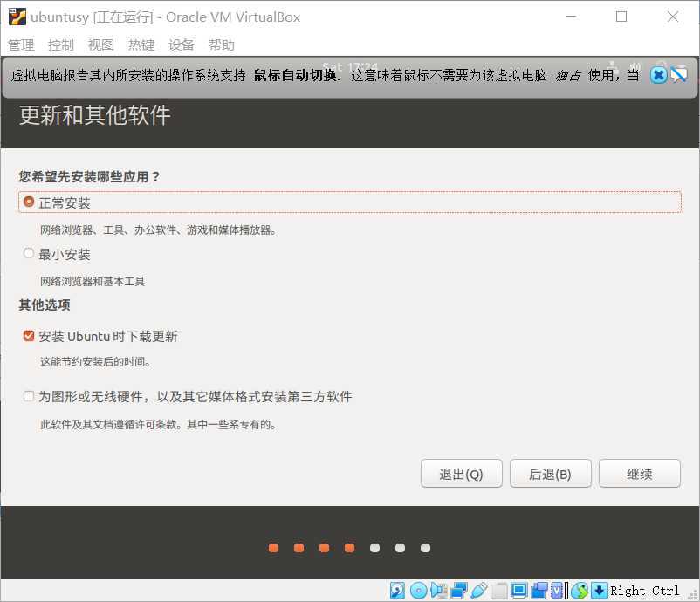Click the 后退(B) button
This screenshot has height=602, width=700.
[551, 474]
